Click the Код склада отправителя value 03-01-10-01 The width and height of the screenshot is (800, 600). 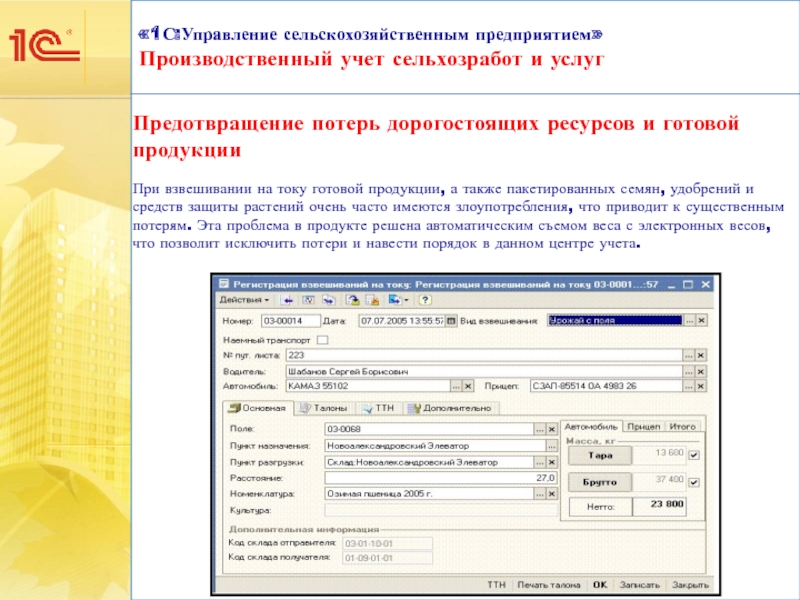point(388,543)
